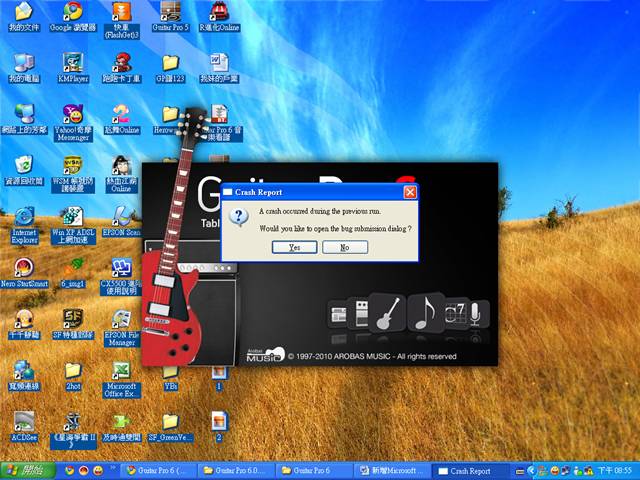640x480 pixels.
Task: Switch to Microsoft Word taskbar item
Action: 392,471
